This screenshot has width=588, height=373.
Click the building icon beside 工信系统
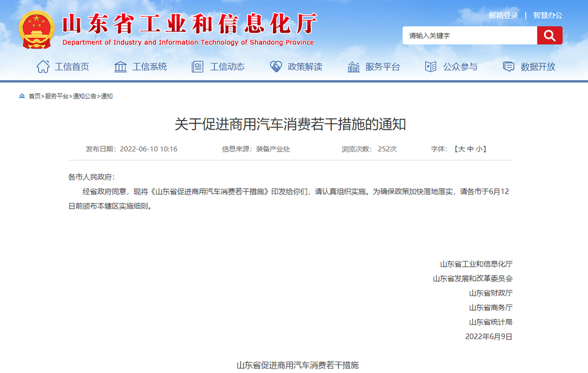(120, 67)
